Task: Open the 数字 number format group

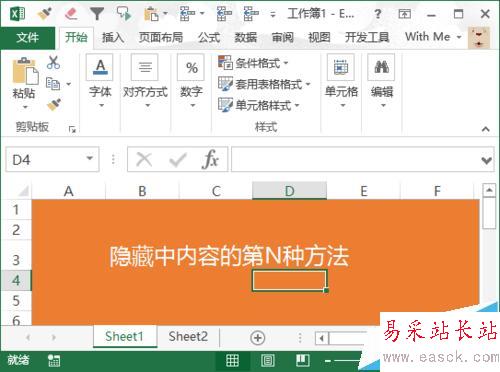Action: click(x=191, y=81)
